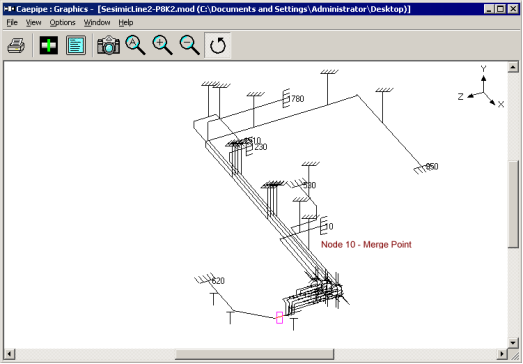This screenshot has height=364, width=523.
Task: Select the Zoom All magnifier icon
Action: [135, 45]
